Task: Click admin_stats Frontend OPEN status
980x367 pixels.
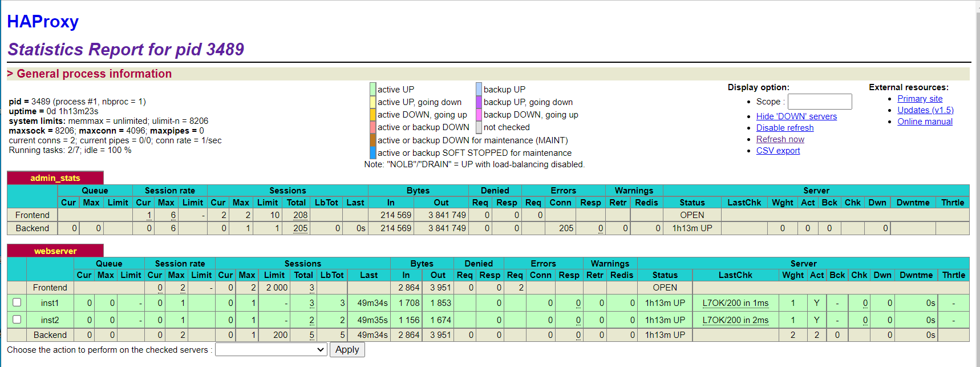Action: click(692, 215)
